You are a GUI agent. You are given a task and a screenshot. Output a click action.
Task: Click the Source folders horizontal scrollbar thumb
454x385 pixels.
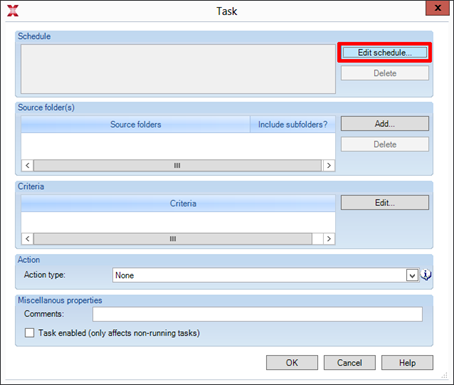tap(177, 165)
